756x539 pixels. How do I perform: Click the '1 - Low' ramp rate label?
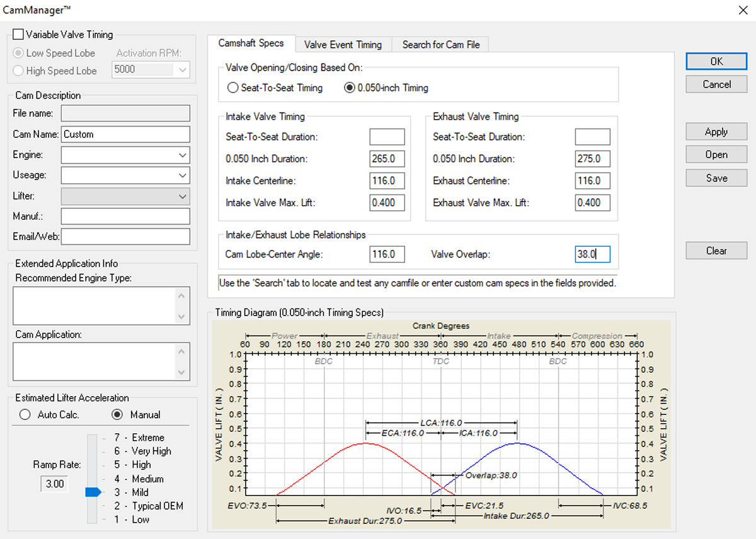pyautogui.click(x=132, y=519)
